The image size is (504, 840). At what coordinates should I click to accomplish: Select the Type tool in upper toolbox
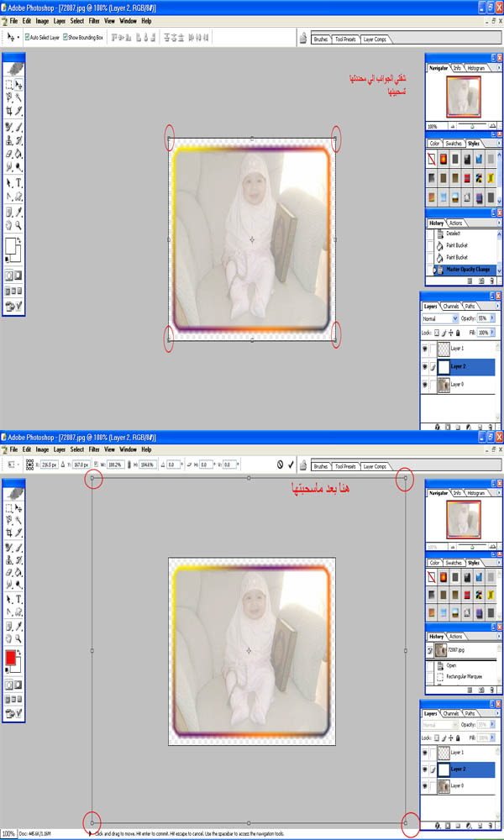18,182
